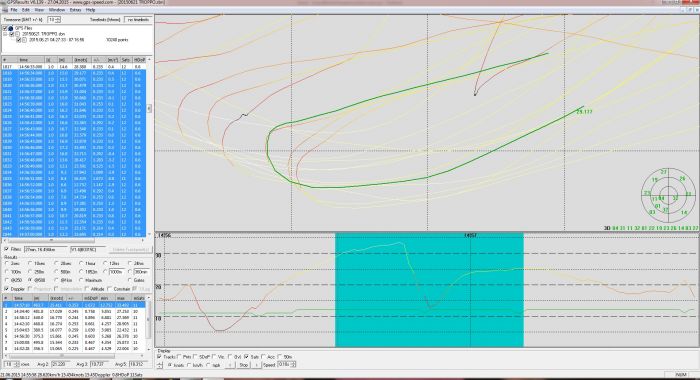Open the no timelimits dropdown
Viewport: 700px width, 380px height.
138,20
